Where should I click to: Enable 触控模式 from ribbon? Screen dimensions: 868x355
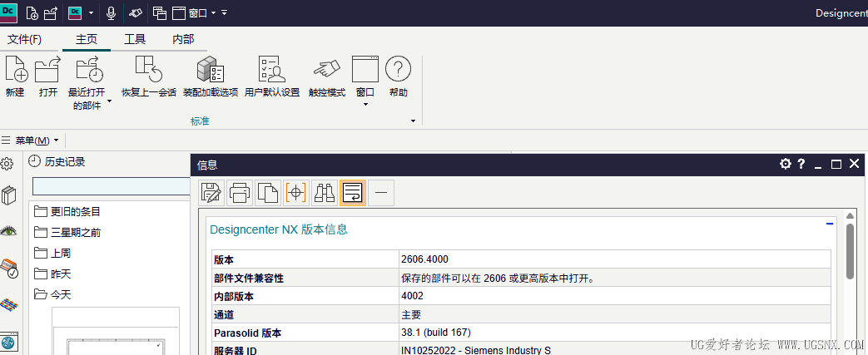(x=326, y=76)
